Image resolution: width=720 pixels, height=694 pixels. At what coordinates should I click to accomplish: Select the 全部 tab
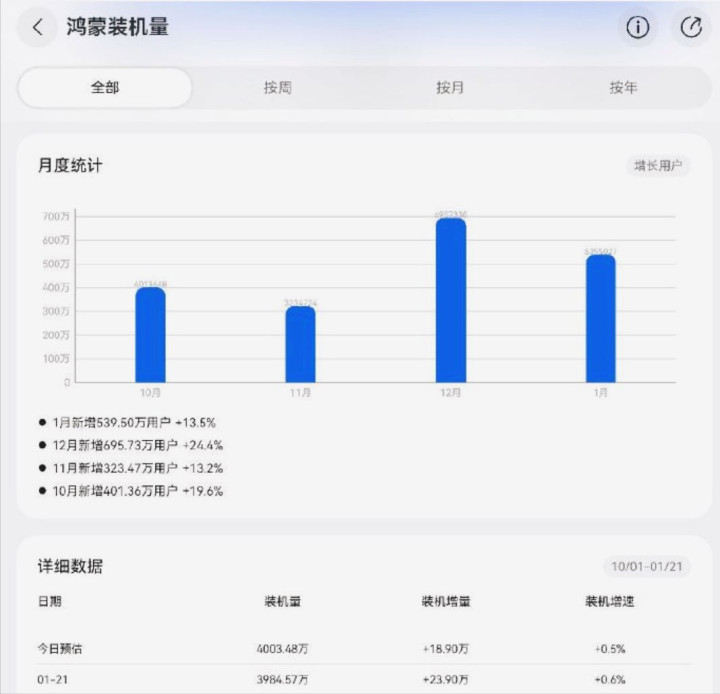[105, 87]
